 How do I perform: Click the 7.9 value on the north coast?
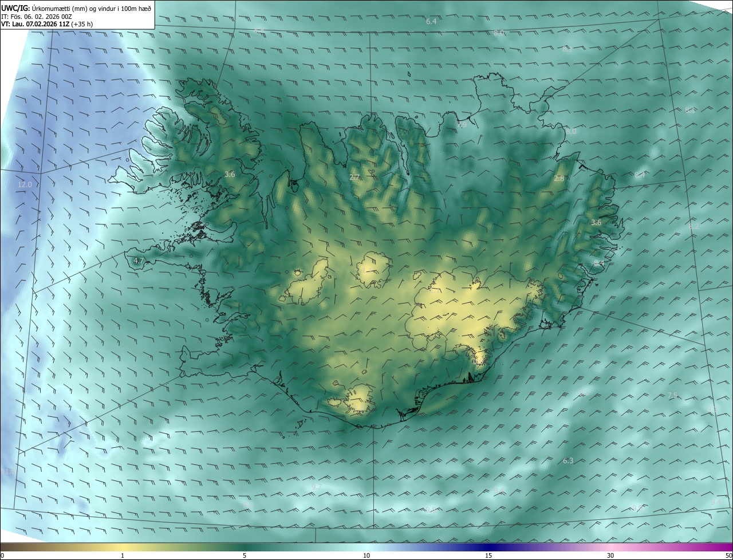click(x=462, y=125)
